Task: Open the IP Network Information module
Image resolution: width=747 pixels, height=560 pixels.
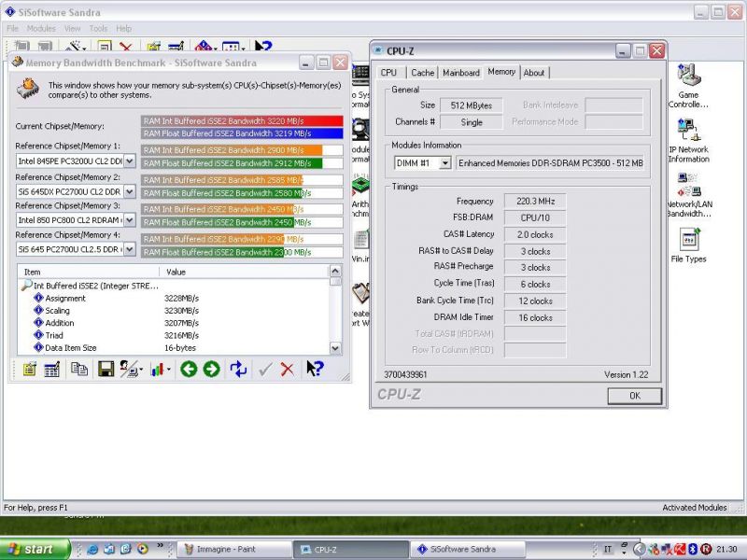Action: pyautogui.click(x=688, y=141)
